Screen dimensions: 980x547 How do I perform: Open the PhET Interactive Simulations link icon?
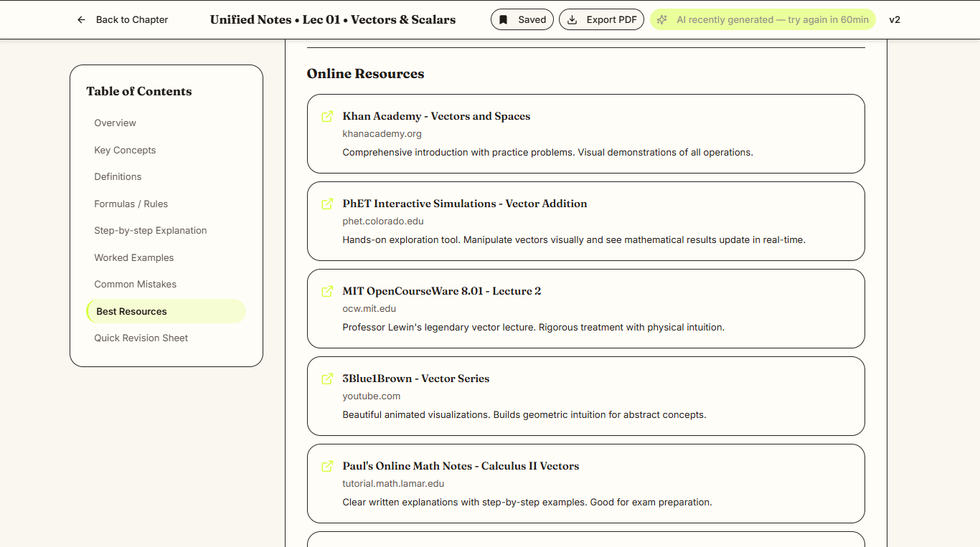pos(327,204)
